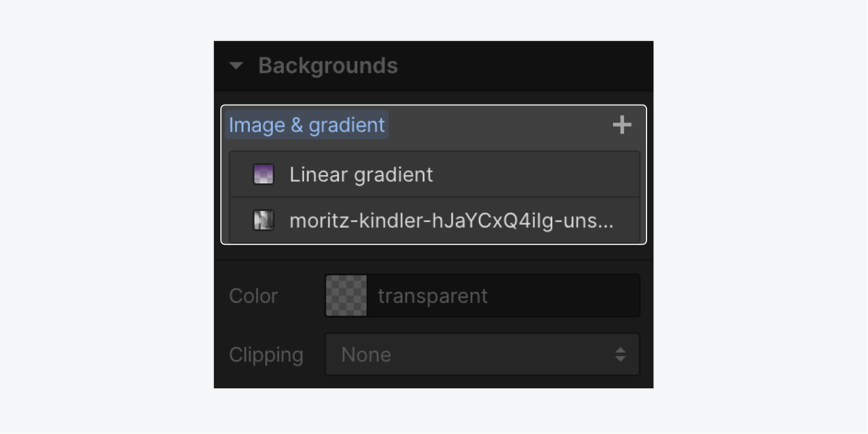Toggle the Linear gradient background layer

pos(361,174)
